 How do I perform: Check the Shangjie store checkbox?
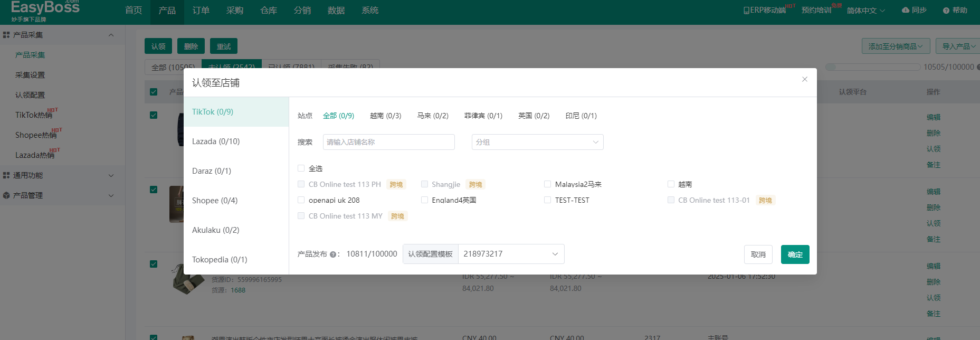[x=424, y=184]
